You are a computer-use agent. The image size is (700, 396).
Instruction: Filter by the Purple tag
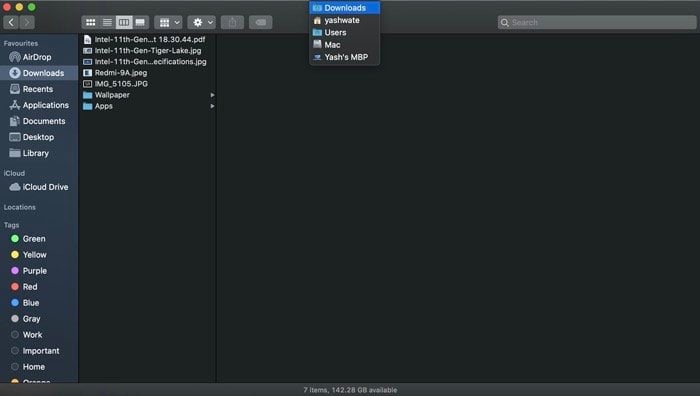[39, 271]
